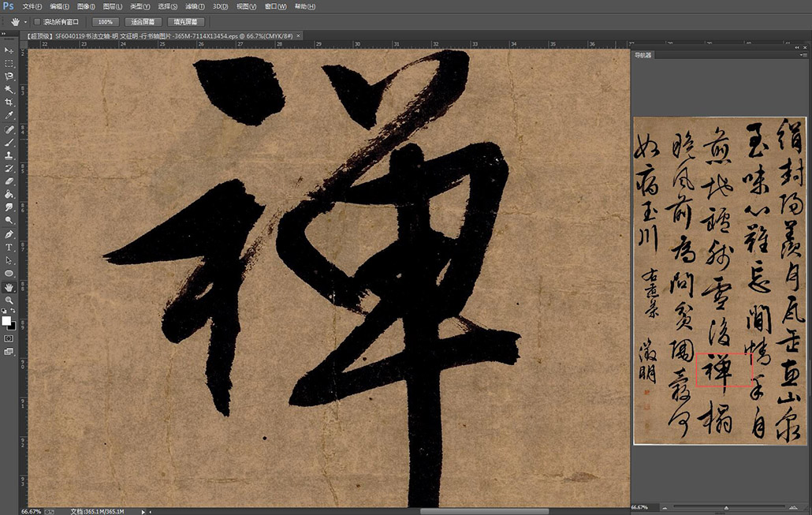812x515 pixels.
Task: Select the Path Selection tool
Action: 9,260
